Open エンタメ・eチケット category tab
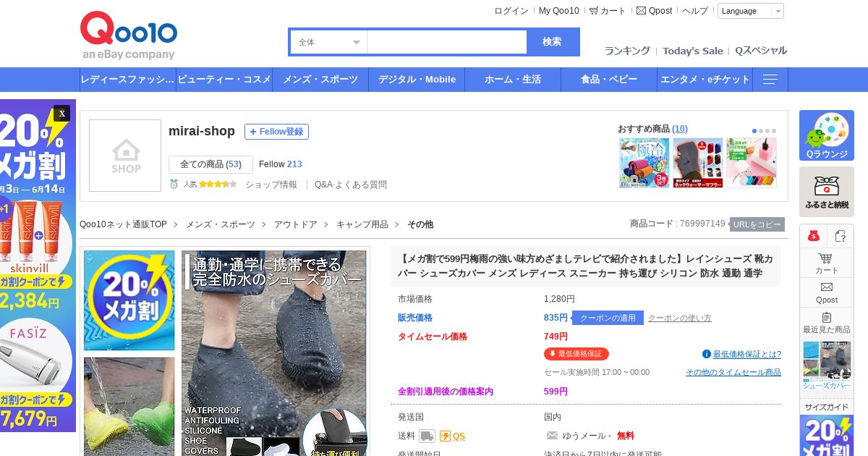Screen dimensions: 868x456 click(705, 80)
